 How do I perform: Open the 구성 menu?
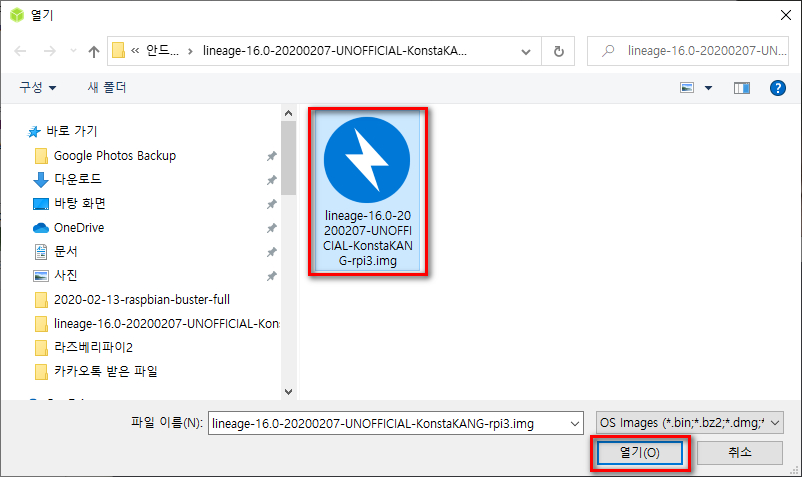click(x=37, y=87)
